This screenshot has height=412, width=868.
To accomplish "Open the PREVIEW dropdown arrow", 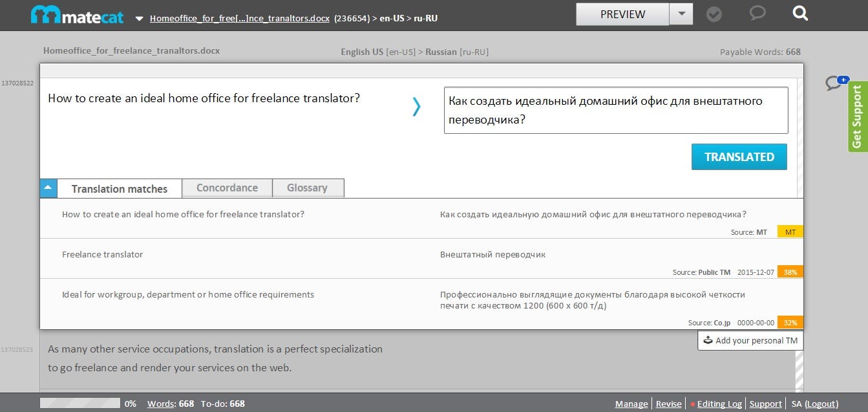I will click(x=681, y=14).
